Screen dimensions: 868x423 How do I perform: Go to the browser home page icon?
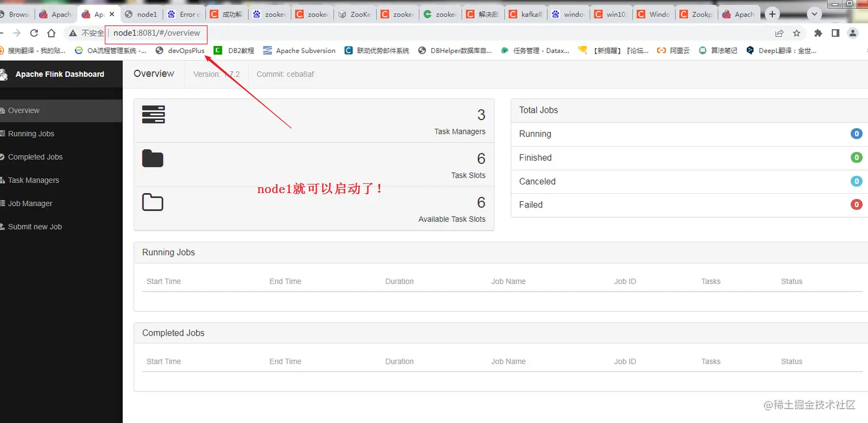coord(52,33)
